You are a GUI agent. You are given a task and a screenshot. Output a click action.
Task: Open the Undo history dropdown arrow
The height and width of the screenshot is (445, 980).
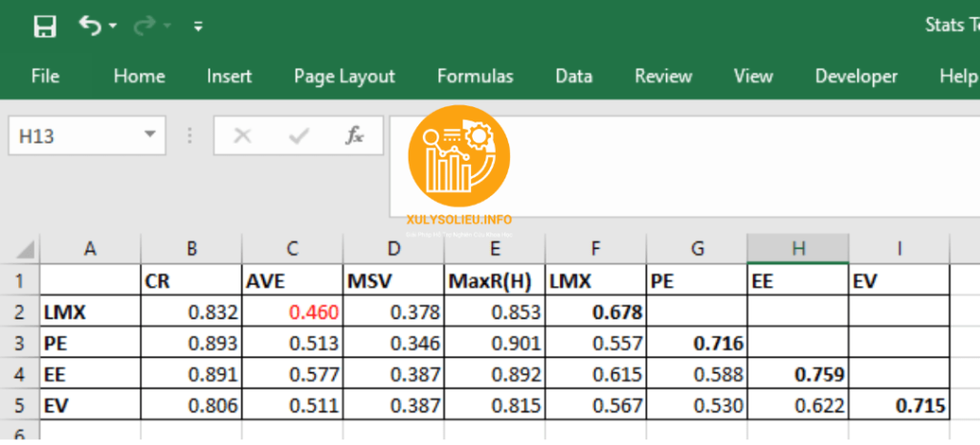[x=113, y=26]
